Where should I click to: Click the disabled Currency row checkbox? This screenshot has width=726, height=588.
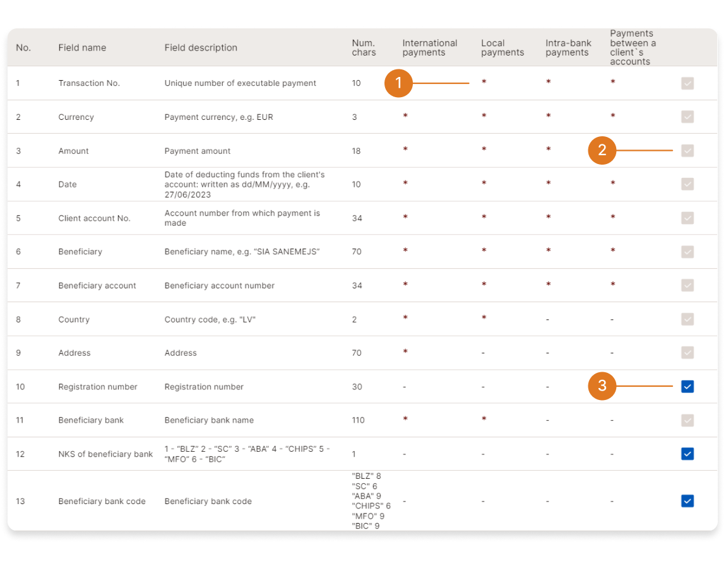point(687,117)
